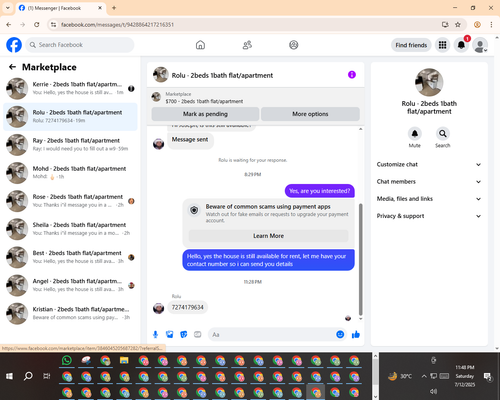The height and width of the screenshot is (400, 500).
Task: Mute the Rolu conversation
Action: pyautogui.click(x=415, y=134)
